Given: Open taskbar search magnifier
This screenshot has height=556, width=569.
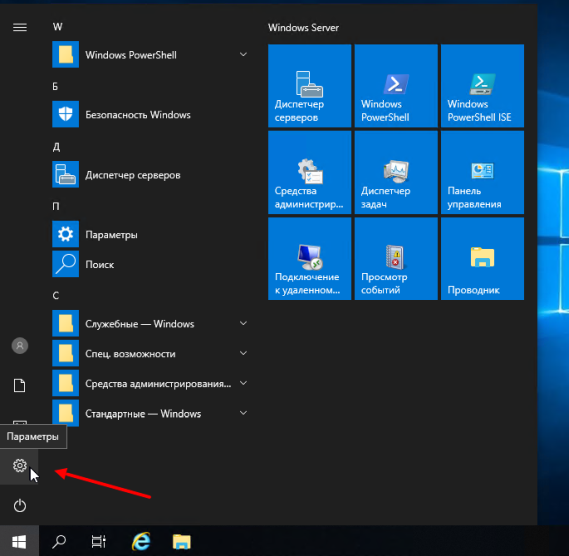Looking at the screenshot, I should [59, 542].
